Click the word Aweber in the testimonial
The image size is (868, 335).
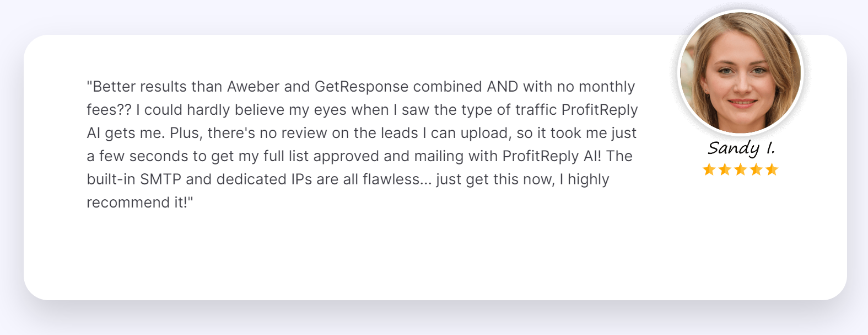253,87
